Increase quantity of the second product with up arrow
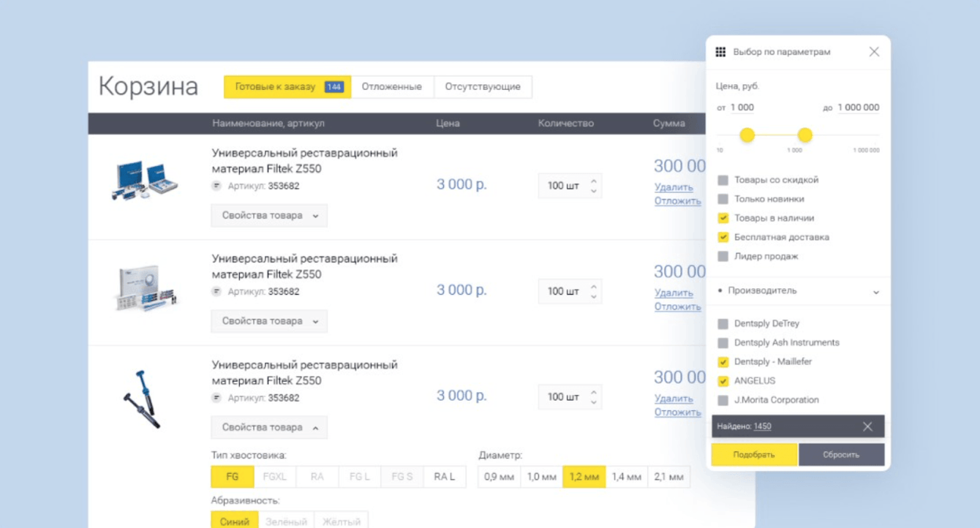980x528 pixels. [594, 287]
